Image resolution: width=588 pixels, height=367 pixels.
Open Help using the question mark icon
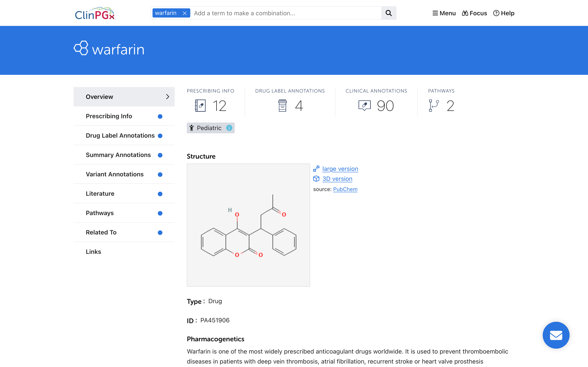tap(496, 13)
